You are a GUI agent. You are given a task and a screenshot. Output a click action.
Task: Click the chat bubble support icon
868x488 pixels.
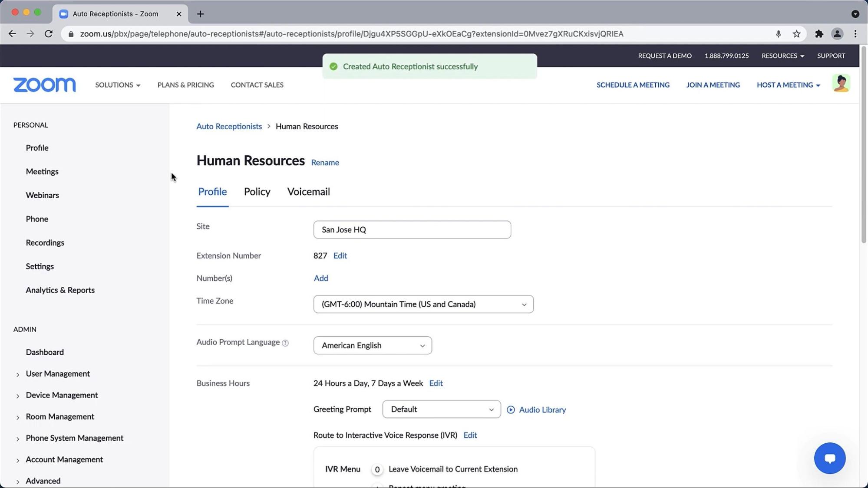[x=830, y=458]
